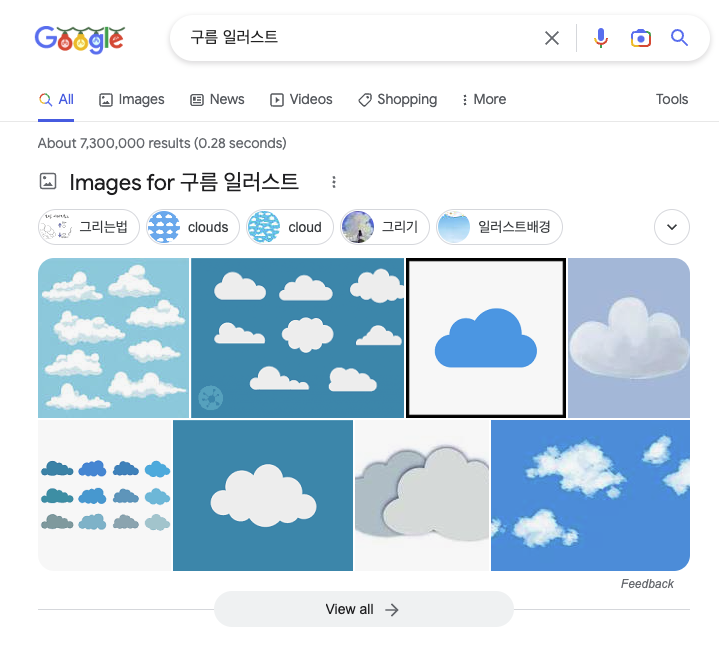Go to the Videos tab

point(301,99)
